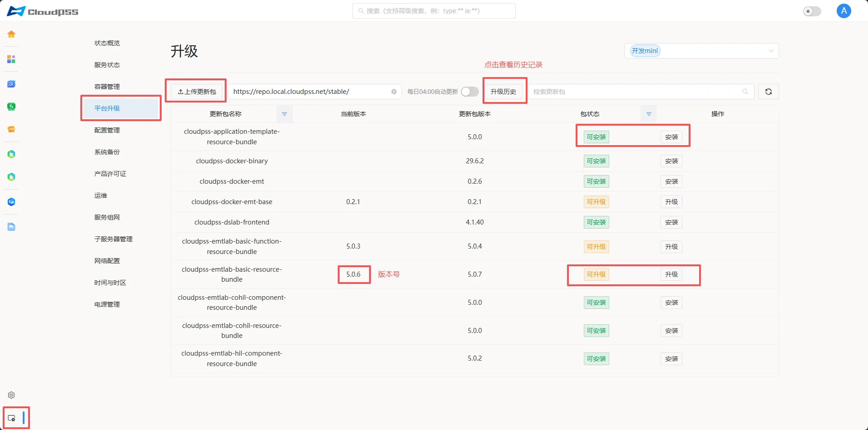The height and width of the screenshot is (430, 868).
Task: Open 系统备份 menu item
Action: point(107,152)
